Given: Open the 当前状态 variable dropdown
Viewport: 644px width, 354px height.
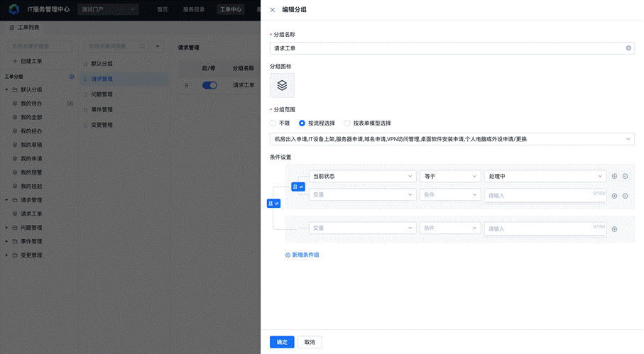Looking at the screenshot, I should [x=363, y=177].
